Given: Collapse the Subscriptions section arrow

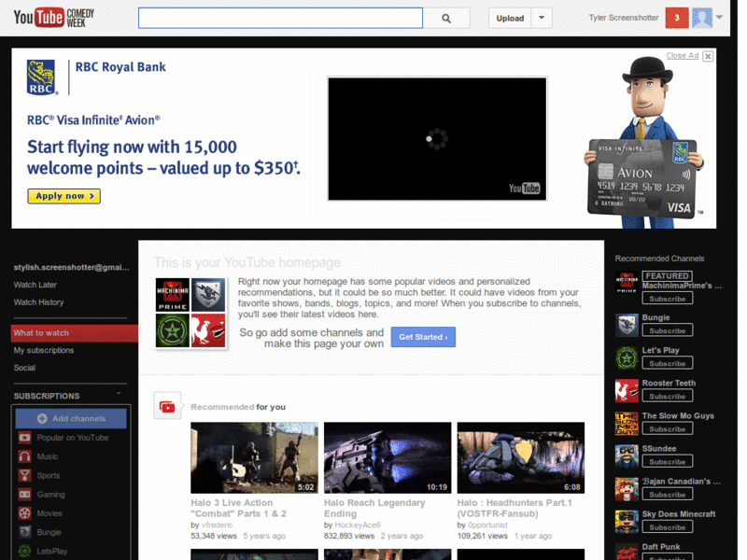Looking at the screenshot, I should click(119, 393).
